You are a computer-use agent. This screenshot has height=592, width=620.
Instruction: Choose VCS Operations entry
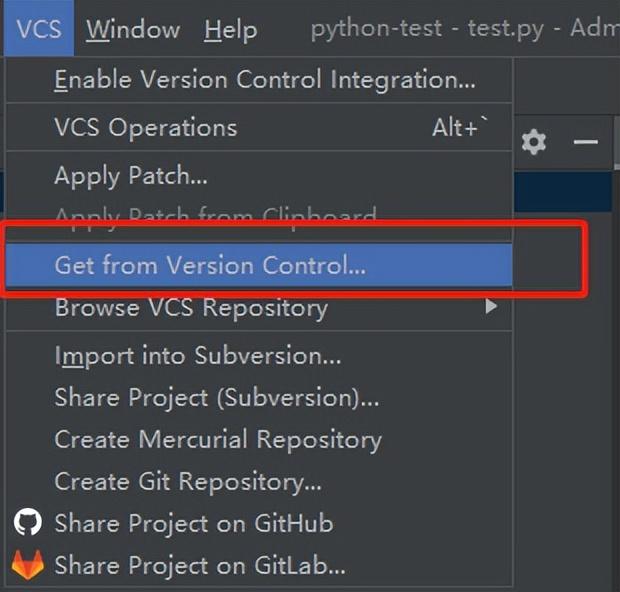[x=259, y=127]
